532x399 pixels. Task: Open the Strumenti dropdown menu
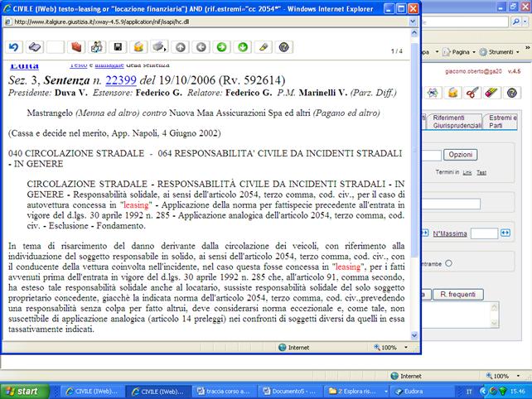point(500,52)
